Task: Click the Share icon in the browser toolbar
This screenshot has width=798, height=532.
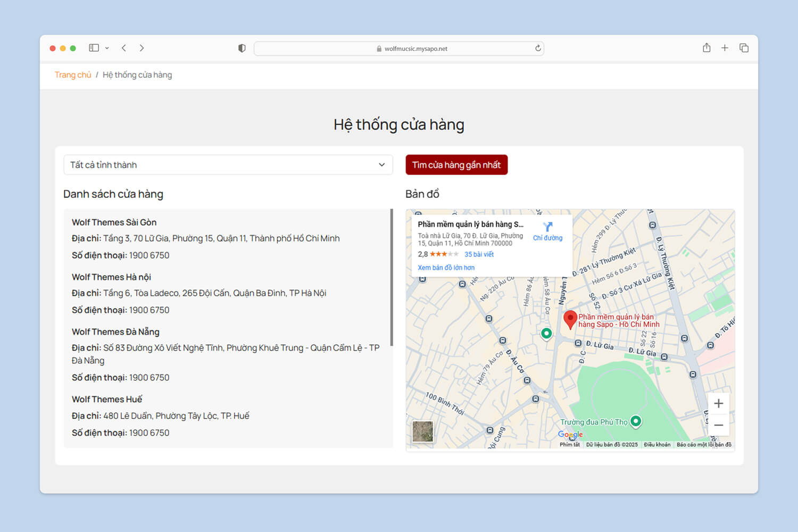Action: [x=706, y=48]
